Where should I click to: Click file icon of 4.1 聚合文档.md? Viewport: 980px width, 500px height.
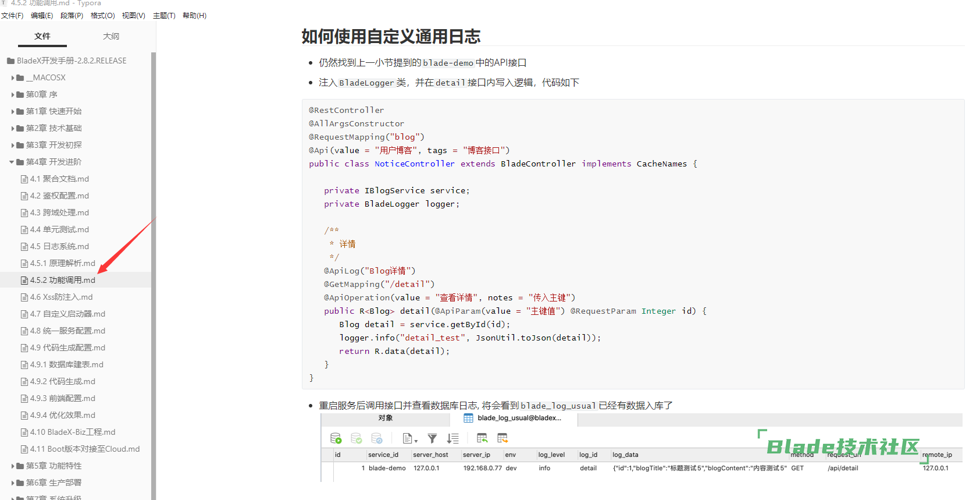point(24,179)
